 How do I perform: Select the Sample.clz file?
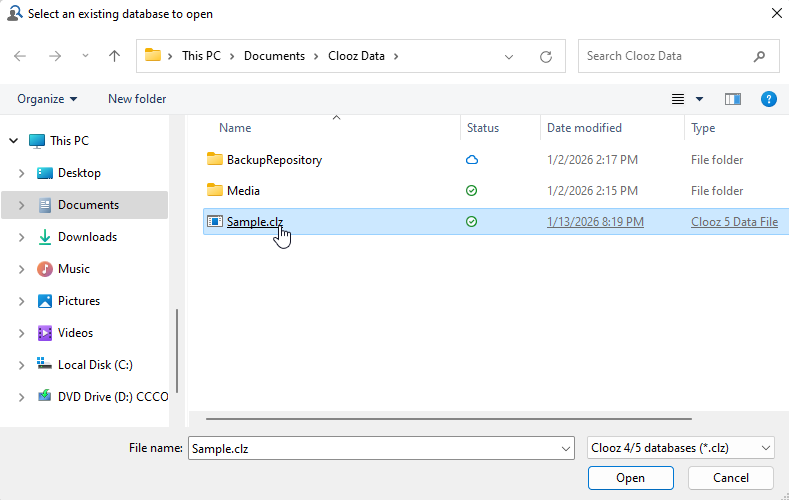[253, 222]
